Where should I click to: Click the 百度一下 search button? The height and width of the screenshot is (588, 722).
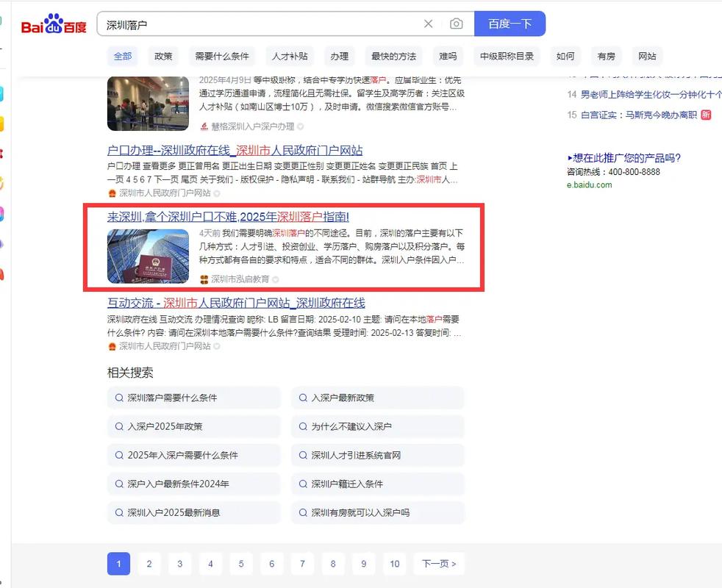coord(510,24)
